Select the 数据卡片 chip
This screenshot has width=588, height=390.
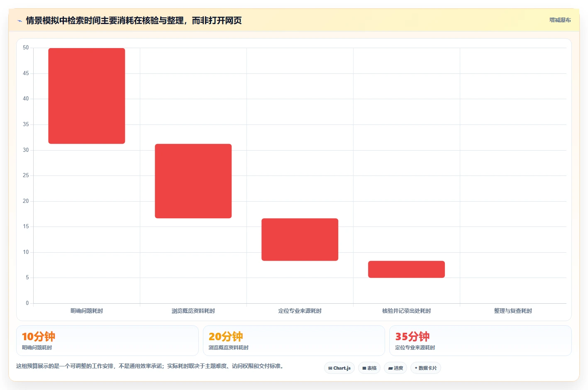(x=426, y=368)
